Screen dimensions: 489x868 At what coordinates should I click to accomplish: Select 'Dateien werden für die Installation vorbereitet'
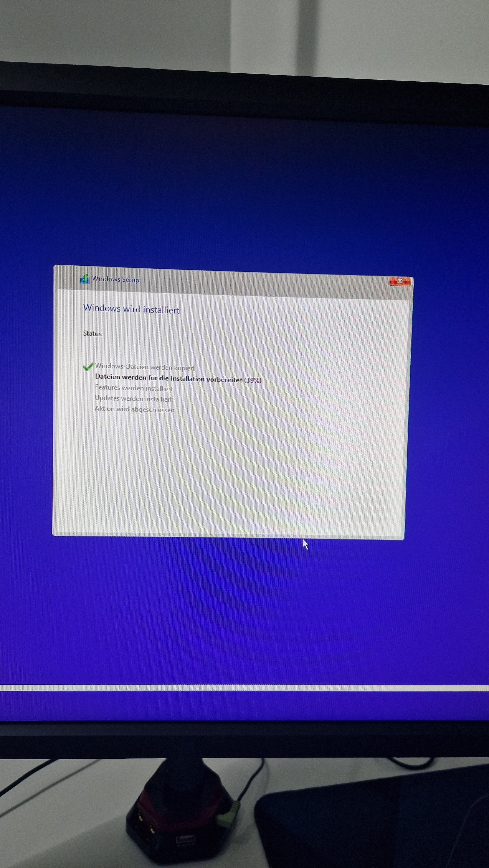pos(169,378)
